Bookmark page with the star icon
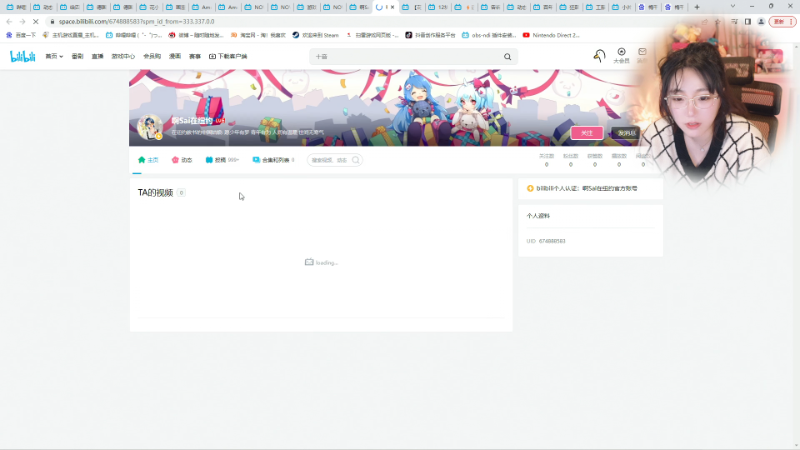The width and height of the screenshot is (800, 450). pos(718,22)
